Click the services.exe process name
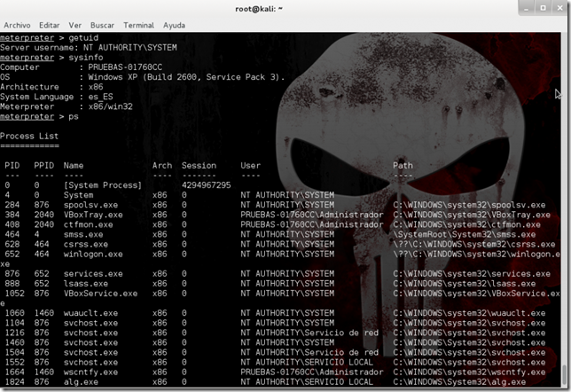 (x=93, y=274)
